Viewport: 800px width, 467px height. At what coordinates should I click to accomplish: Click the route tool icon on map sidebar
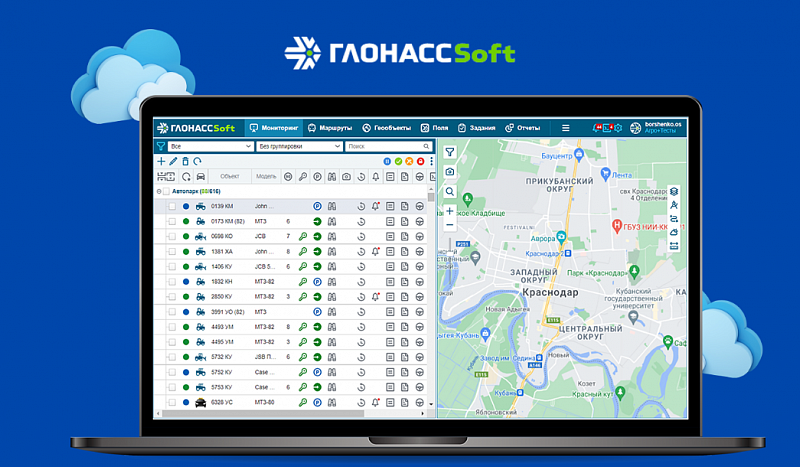click(674, 219)
